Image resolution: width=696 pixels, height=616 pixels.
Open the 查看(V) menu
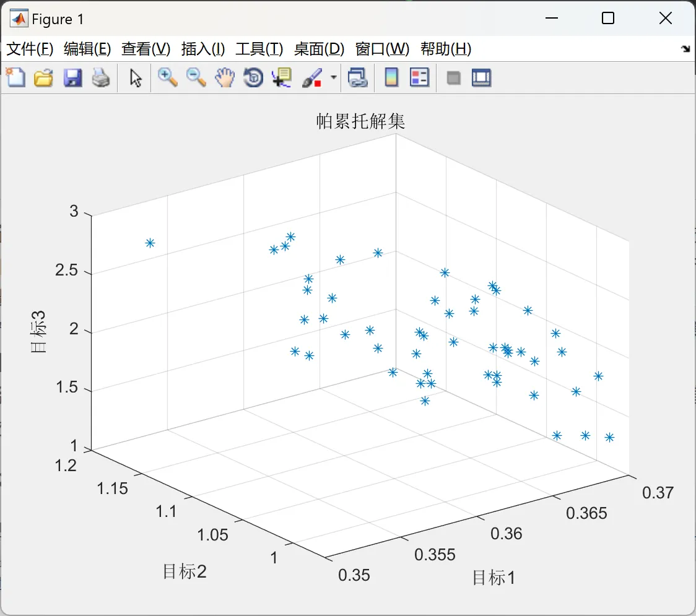[x=146, y=49]
